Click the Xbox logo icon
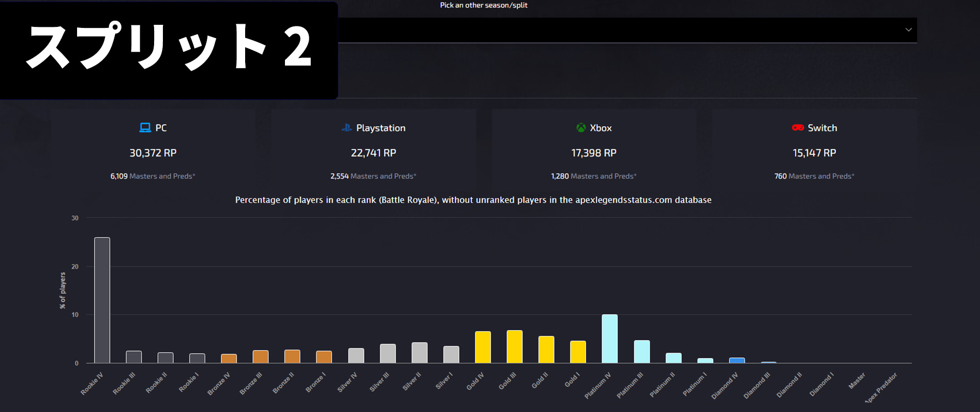 (581, 128)
